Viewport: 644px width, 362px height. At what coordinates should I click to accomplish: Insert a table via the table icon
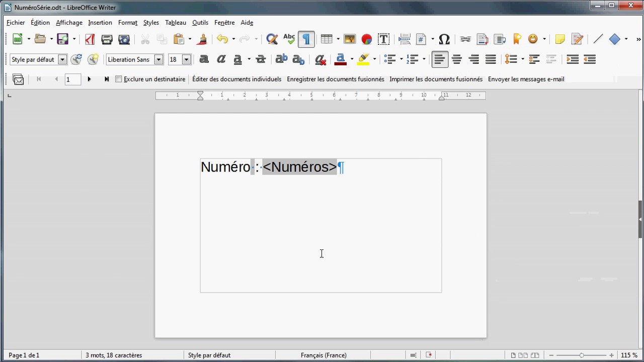tap(327, 39)
